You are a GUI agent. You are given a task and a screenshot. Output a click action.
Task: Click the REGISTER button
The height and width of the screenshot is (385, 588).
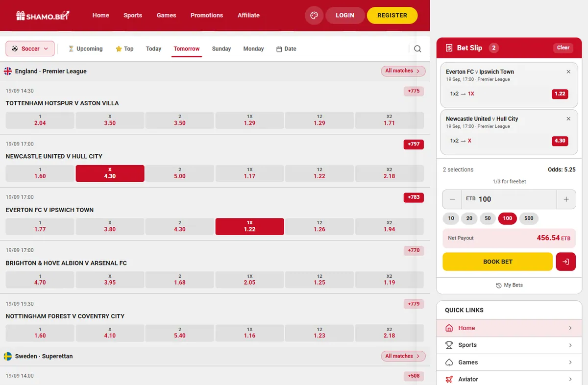[x=392, y=15]
